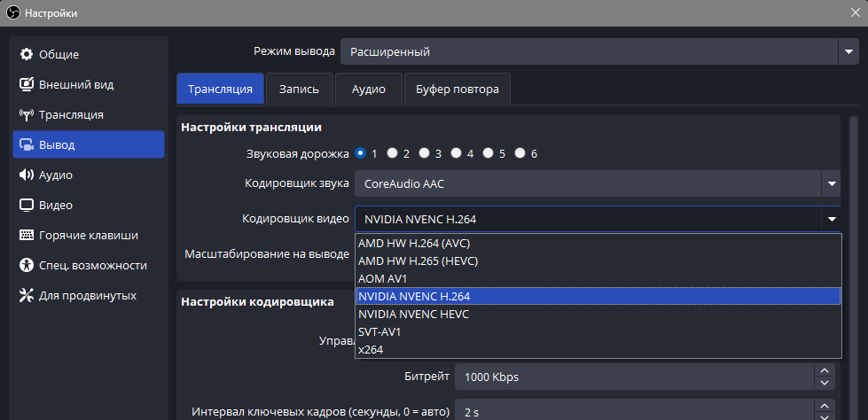Click the Спец. возможности accessibility icon
Image resolution: width=868 pixels, height=420 pixels.
(x=27, y=265)
